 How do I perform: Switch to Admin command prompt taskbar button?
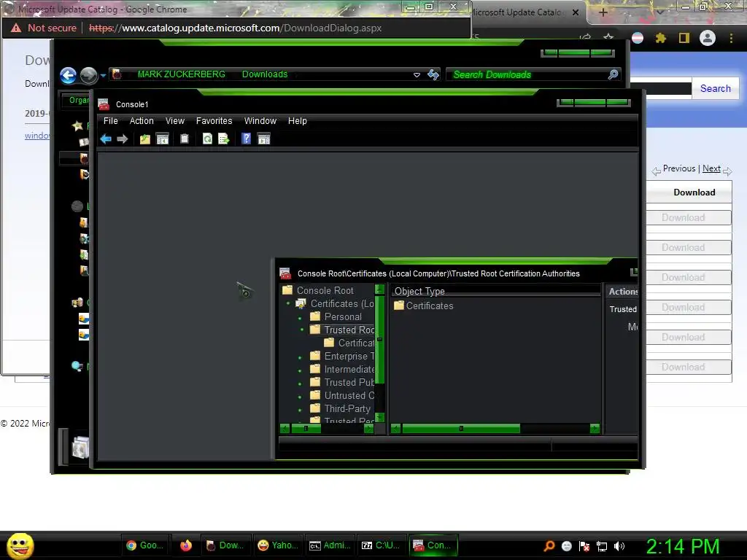click(x=329, y=545)
